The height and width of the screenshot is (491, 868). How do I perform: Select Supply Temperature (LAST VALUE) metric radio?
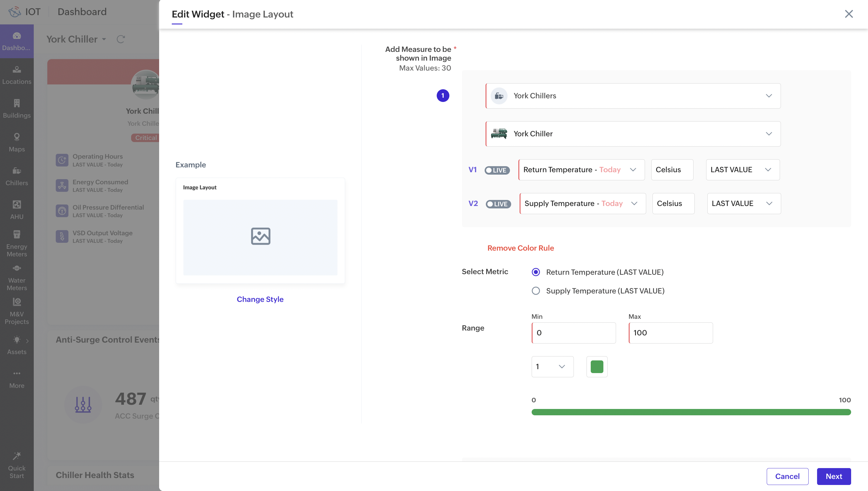[536, 291]
